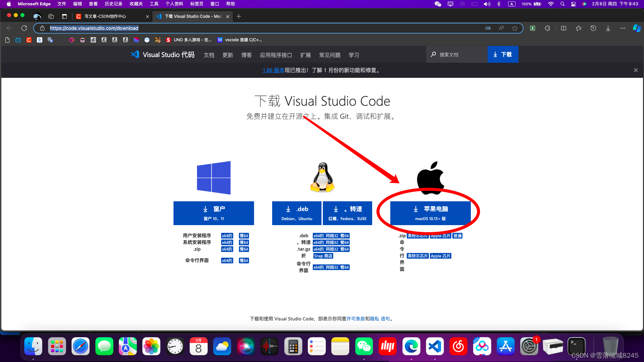Open the 隐私 语句 privacy link
The width and height of the screenshot is (644, 362).
click(380, 319)
